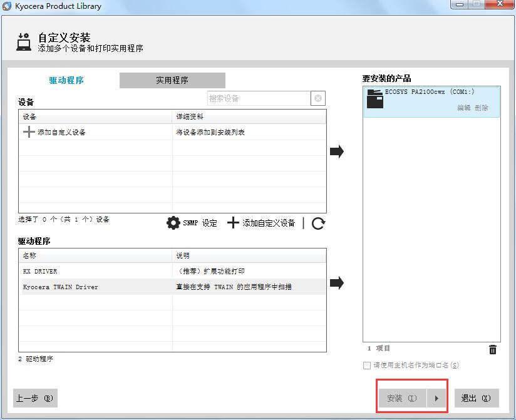Screen dimensions: 516x420
Task: Click the 详细资料 column header
Action: tap(249, 117)
